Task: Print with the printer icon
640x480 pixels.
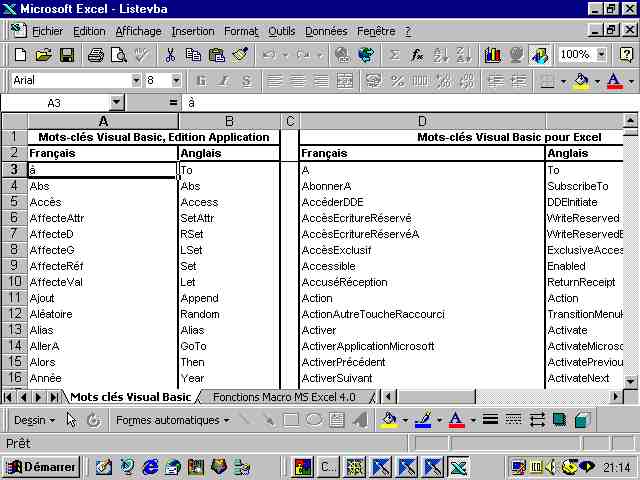Action: click(x=96, y=55)
